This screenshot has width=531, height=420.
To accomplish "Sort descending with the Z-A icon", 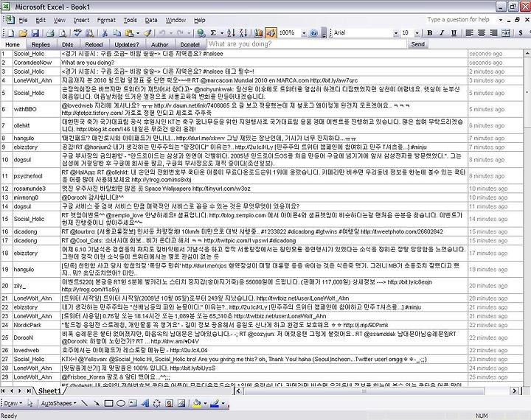I will click(x=243, y=33).
